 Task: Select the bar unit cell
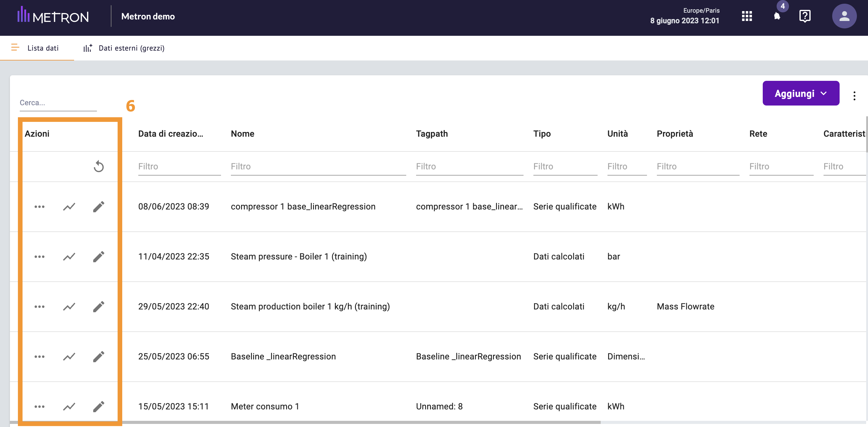tap(613, 257)
